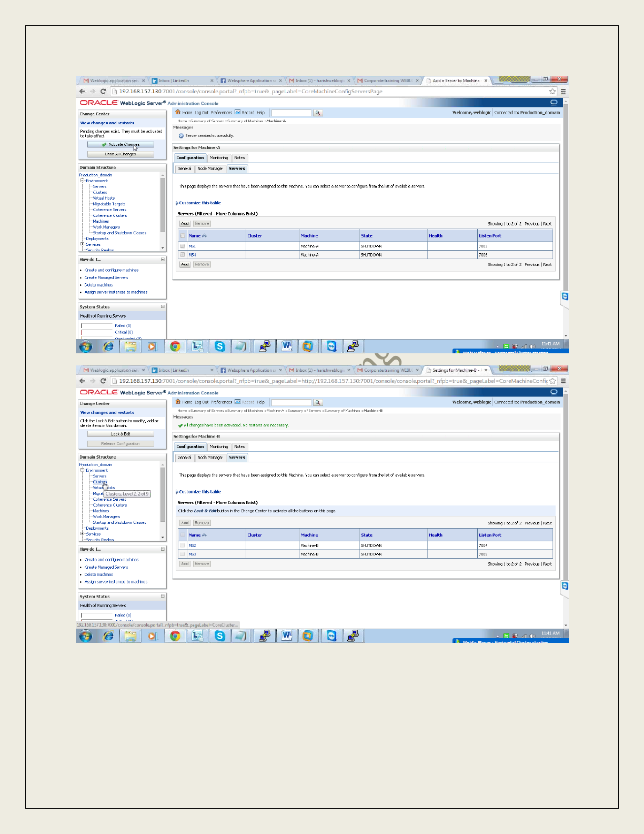
Task: Open Monitoring tab in Settings for Machine-B
Action: pos(219,446)
